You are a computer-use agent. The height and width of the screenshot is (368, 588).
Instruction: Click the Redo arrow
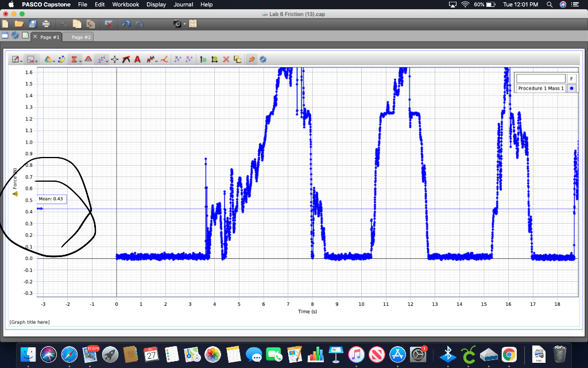(139, 24)
